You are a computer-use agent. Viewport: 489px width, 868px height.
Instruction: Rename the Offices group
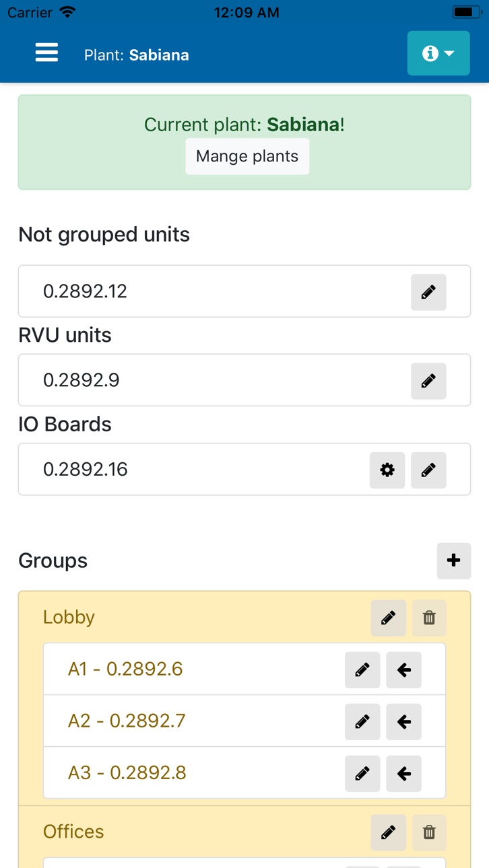[389, 832]
